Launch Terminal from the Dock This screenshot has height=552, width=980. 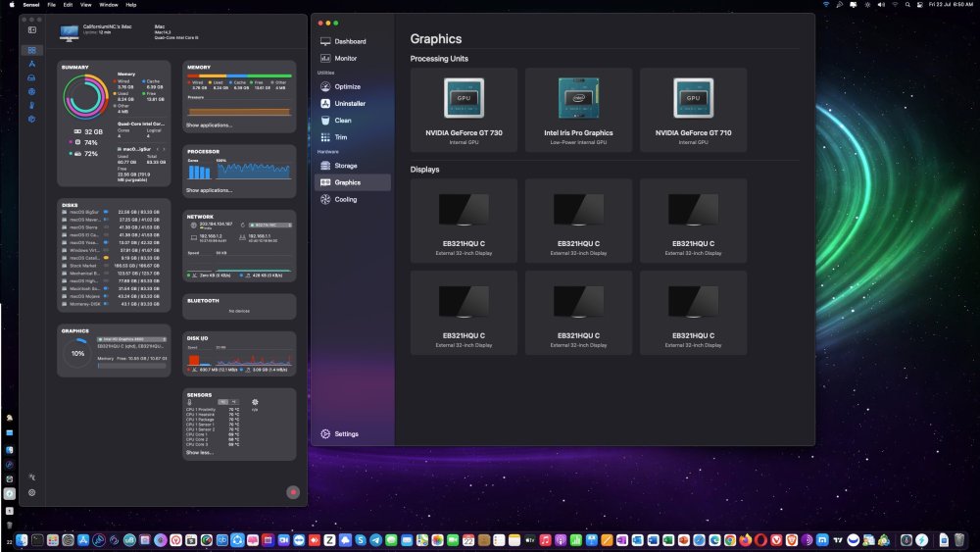tap(37, 540)
